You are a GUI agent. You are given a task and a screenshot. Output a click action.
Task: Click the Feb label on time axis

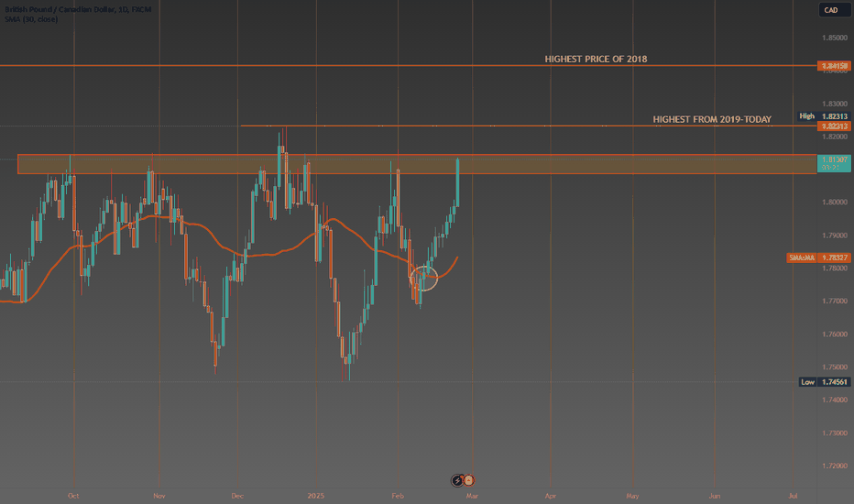tap(398, 496)
